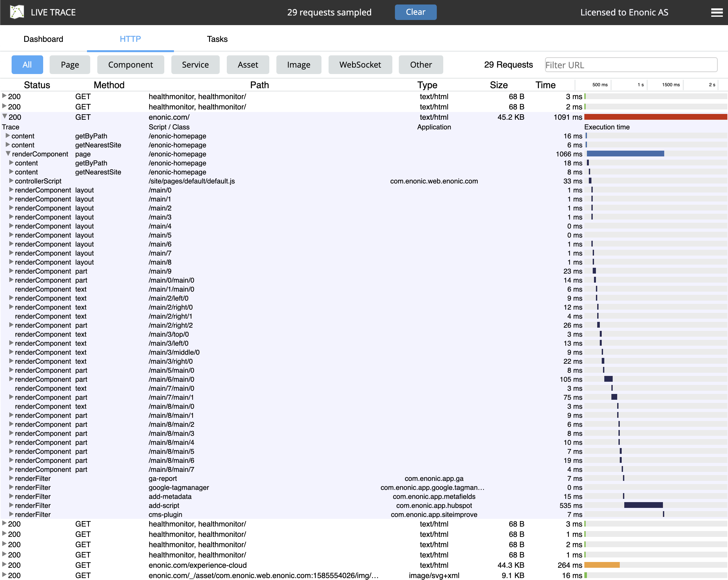Expand renderFilter add-script row

pyautogui.click(x=11, y=505)
